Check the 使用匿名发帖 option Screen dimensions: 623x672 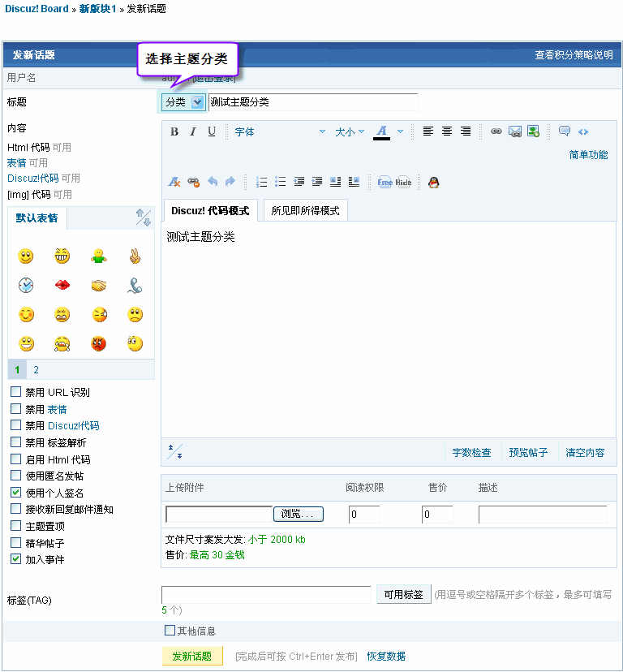15,476
